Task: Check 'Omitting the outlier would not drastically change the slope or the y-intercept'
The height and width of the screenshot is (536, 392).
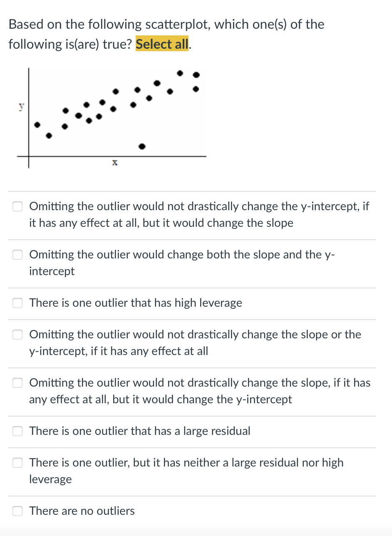Action: (17, 335)
